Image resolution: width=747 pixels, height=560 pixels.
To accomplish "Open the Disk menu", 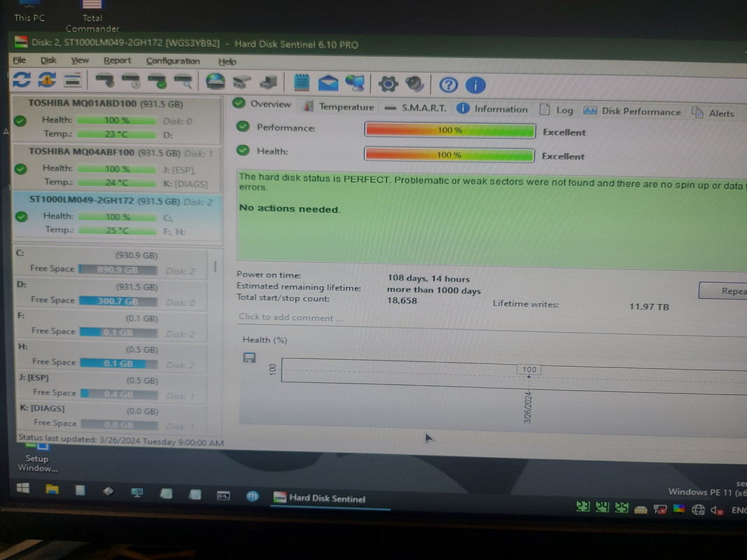I will [48, 60].
